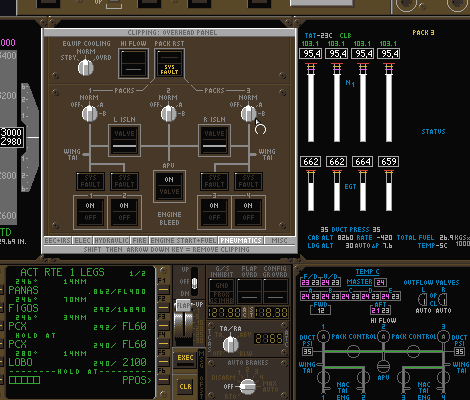
Task: Open the EEC+IRS overhead tab
Action: click(58, 240)
